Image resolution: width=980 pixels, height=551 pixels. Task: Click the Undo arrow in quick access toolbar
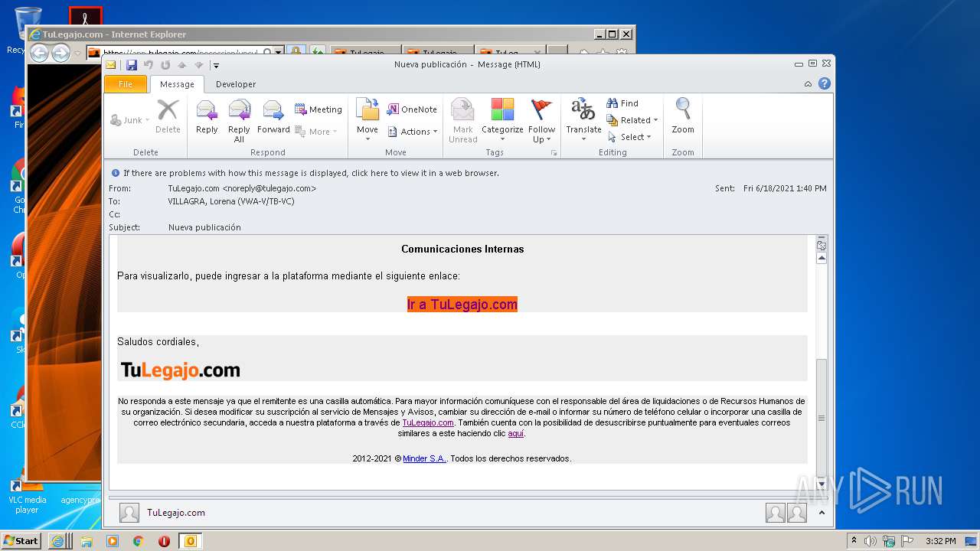pyautogui.click(x=149, y=65)
